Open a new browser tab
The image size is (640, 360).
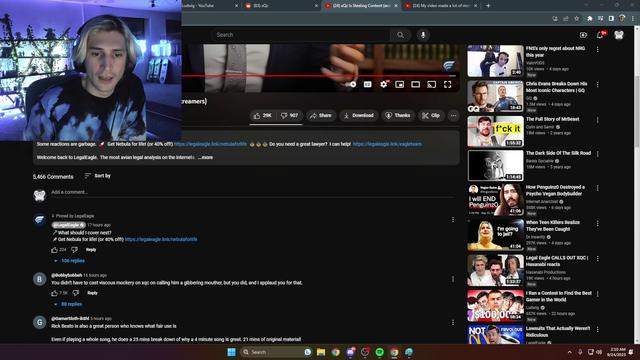click(x=488, y=6)
